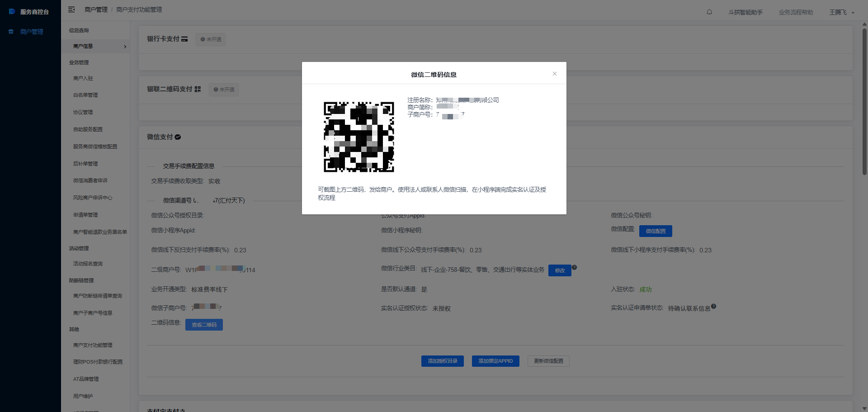Close the 微信二维码信息 dialog

click(554, 74)
